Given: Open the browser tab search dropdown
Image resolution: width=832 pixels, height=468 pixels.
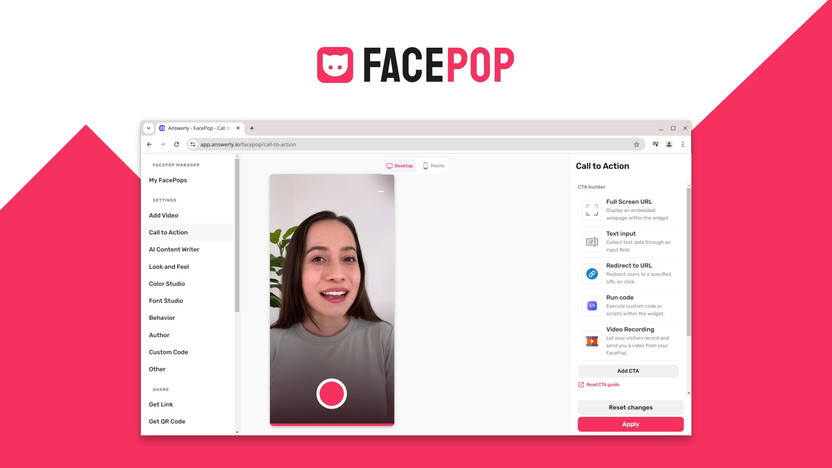Looking at the screenshot, I should pos(149,128).
